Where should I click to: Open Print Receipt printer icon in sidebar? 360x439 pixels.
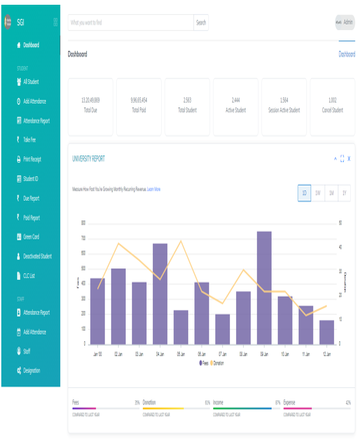pos(19,159)
